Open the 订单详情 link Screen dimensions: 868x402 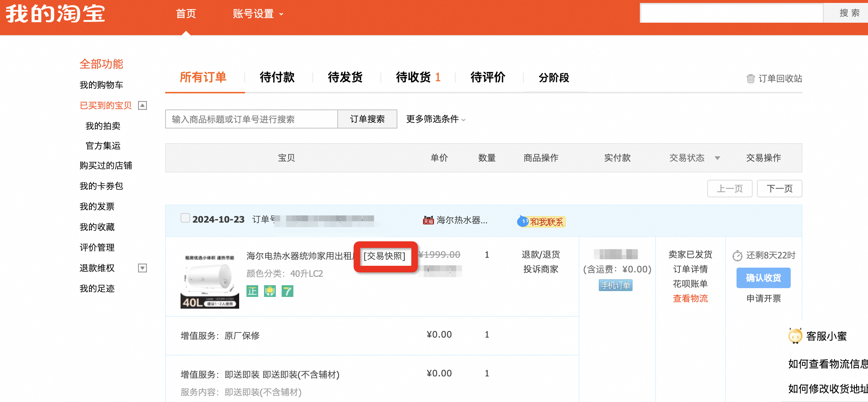690,269
